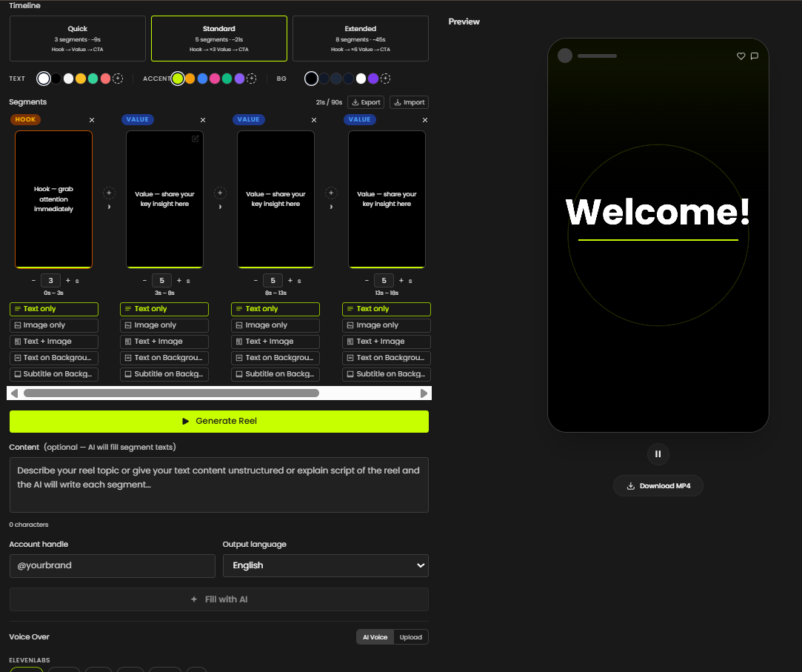Add a custom accent color
Image resolution: width=802 pixels, height=672 pixels.
tap(252, 79)
